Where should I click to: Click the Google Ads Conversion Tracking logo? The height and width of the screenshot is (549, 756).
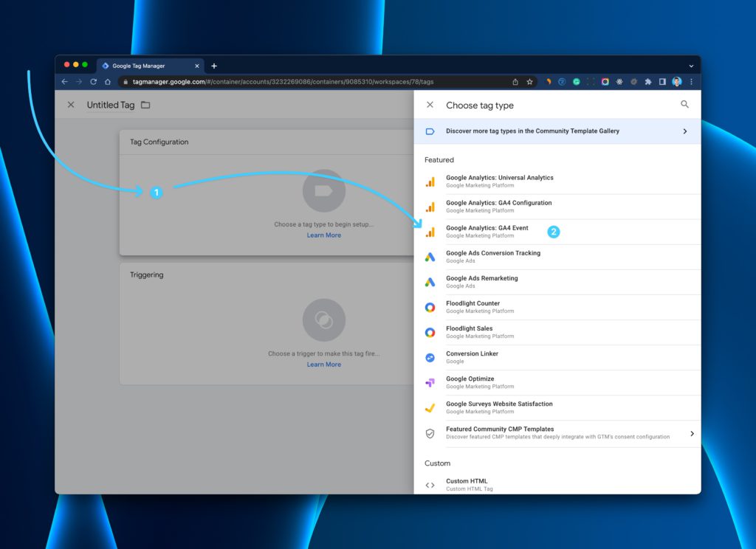[x=430, y=257]
